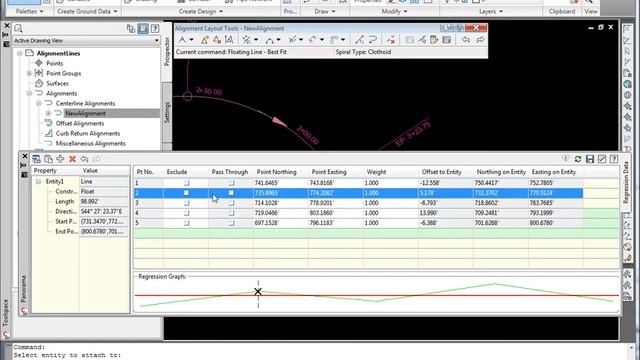Toggle Pass Through checkbox for point 5
Viewport: 640px width, 360px height.
tap(231, 223)
